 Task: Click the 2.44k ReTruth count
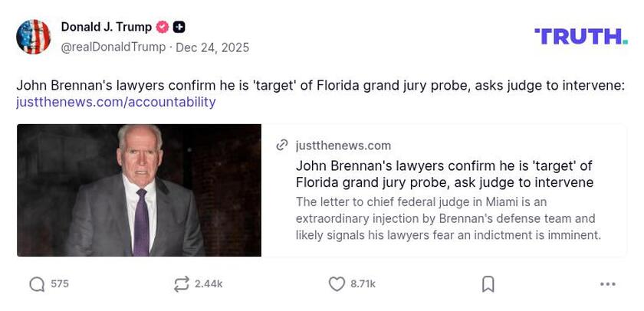coord(209,284)
